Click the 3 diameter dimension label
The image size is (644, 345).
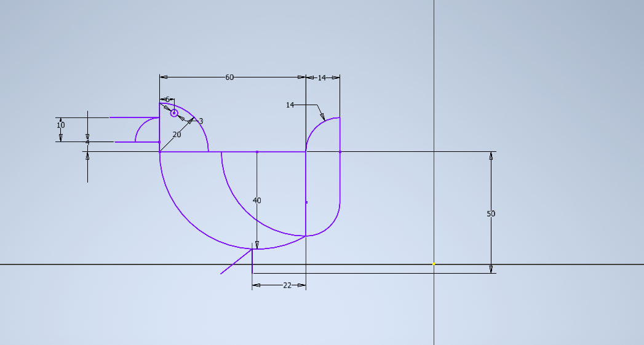[x=201, y=121]
